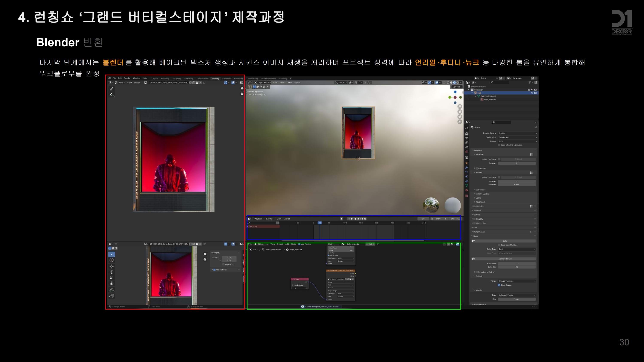Open the Material properties tab icon

tap(466, 190)
